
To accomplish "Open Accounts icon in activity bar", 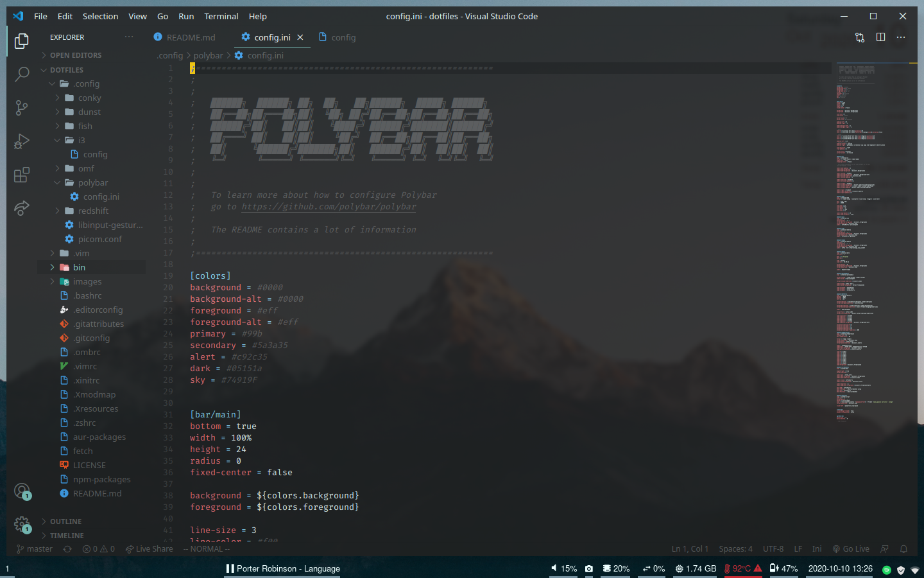I will tap(22, 492).
